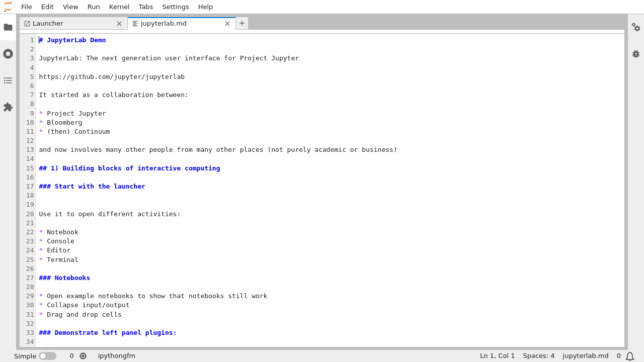Open the property inspector panel
Screen dimensions: 644x362
pos(636,28)
